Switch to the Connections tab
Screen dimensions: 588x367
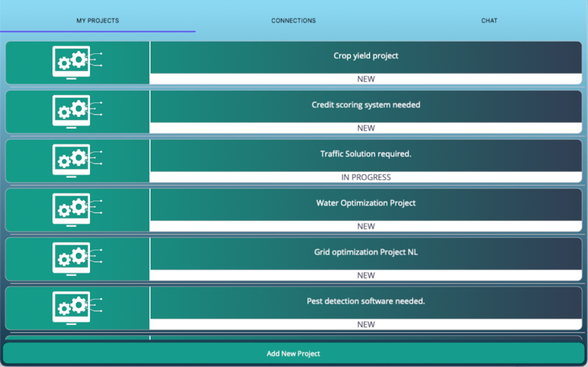(x=294, y=21)
